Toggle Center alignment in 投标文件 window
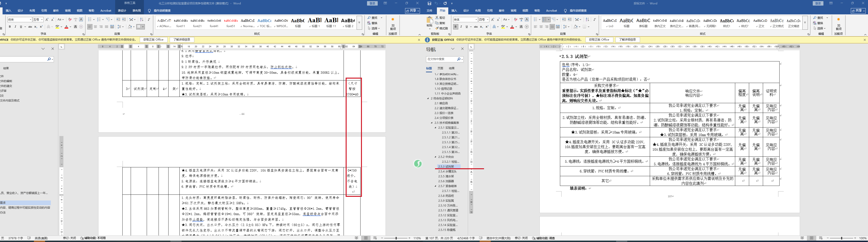Screen dimensions: 868x242 (541, 27)
